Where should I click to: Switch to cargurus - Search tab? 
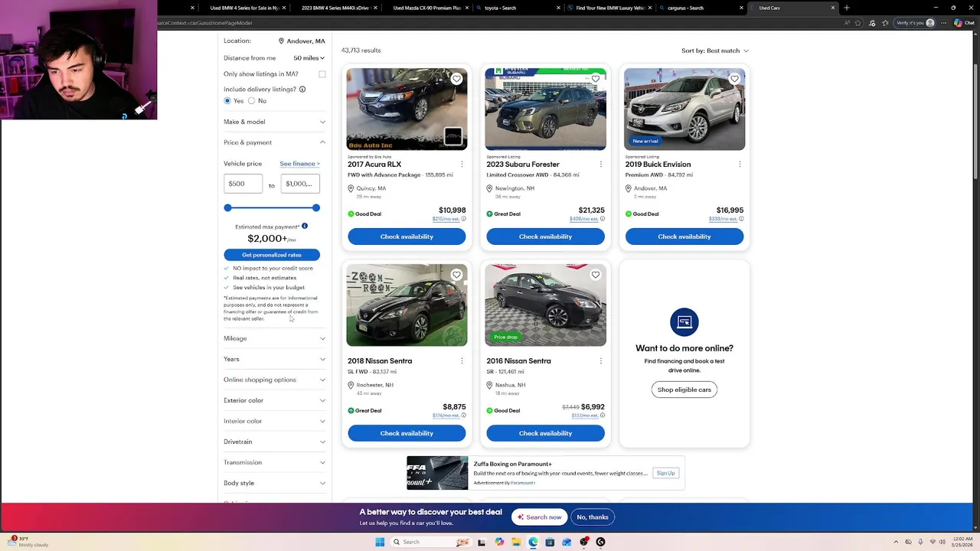(701, 8)
